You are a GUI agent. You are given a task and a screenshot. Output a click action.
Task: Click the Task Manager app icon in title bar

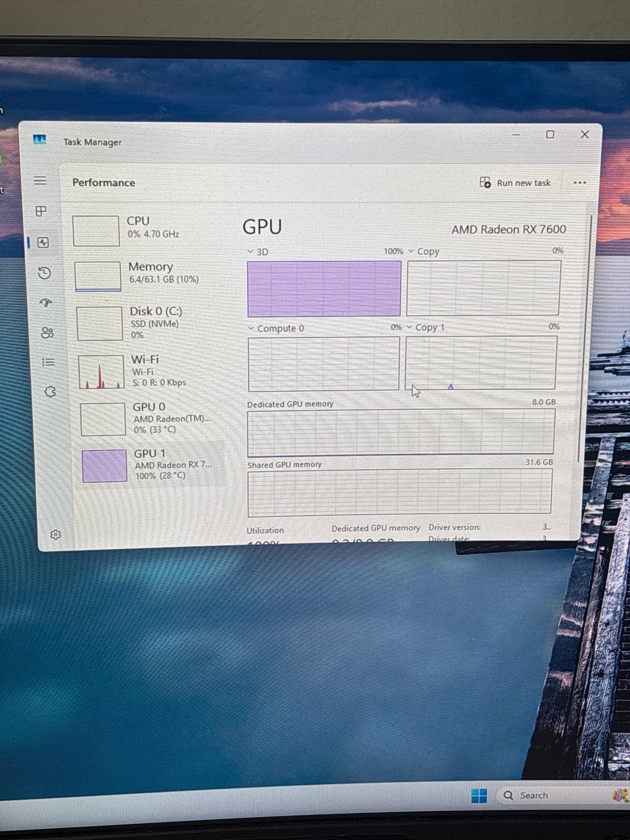(x=40, y=140)
